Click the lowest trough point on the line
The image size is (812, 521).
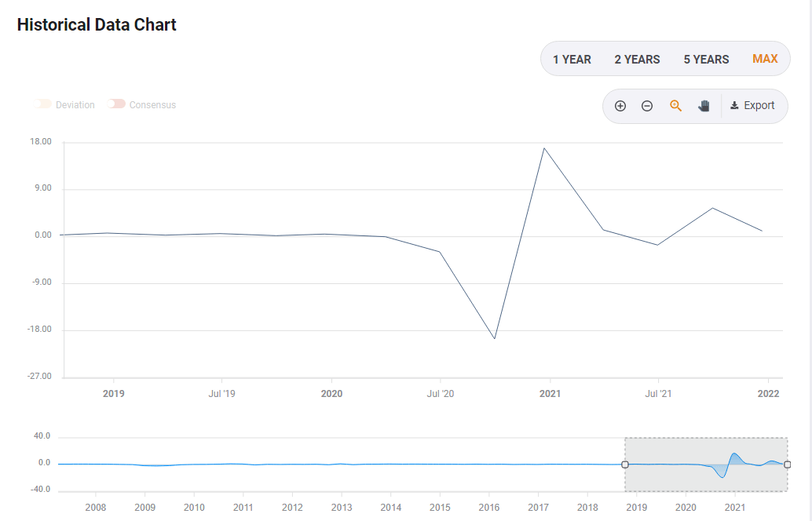(x=495, y=339)
